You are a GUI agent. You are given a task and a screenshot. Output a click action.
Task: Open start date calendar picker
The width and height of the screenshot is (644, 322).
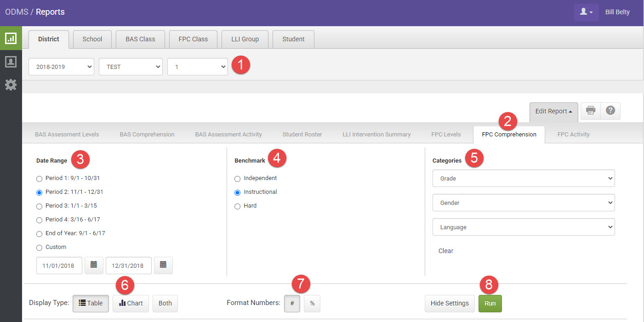click(94, 265)
